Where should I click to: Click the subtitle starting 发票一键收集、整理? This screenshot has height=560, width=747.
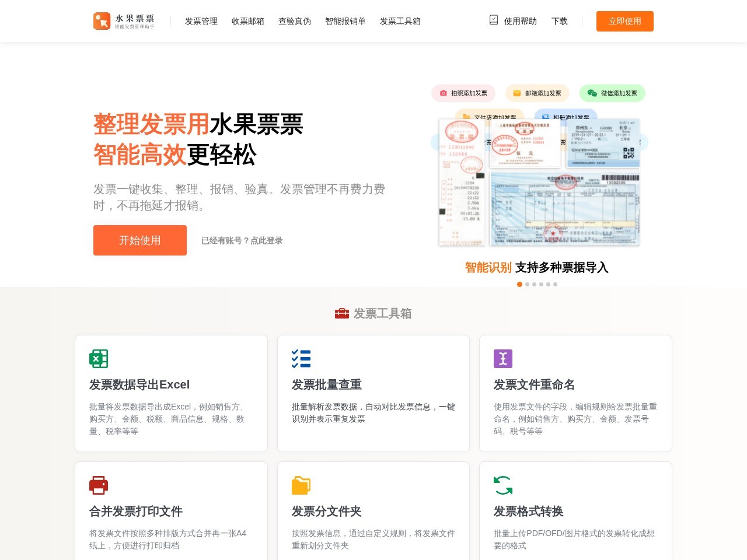(239, 197)
